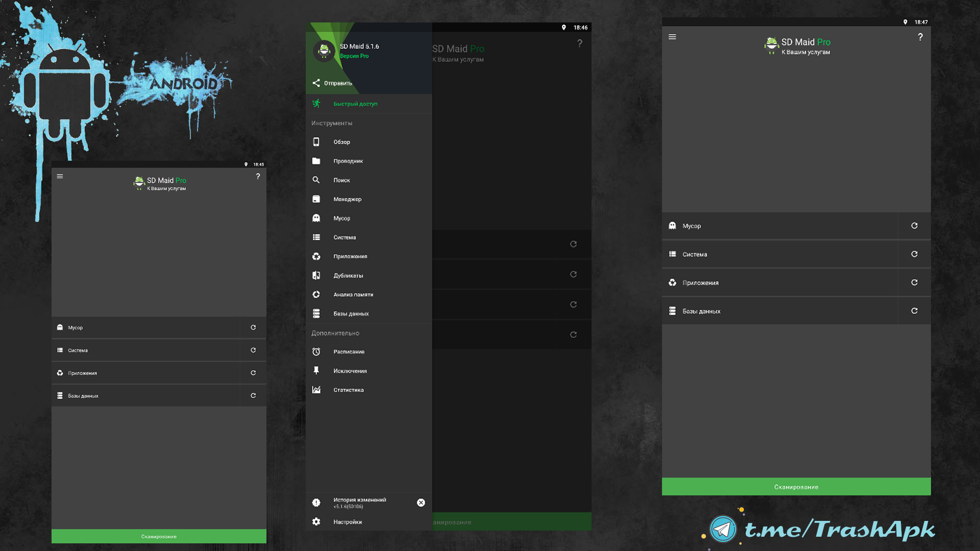The height and width of the screenshot is (551, 980).
Task: Select Дубликаты duplicates tool in the drawer
Action: coord(348,275)
